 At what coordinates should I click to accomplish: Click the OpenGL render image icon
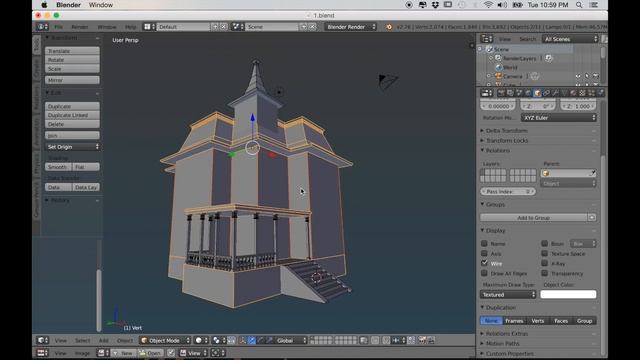point(422,340)
